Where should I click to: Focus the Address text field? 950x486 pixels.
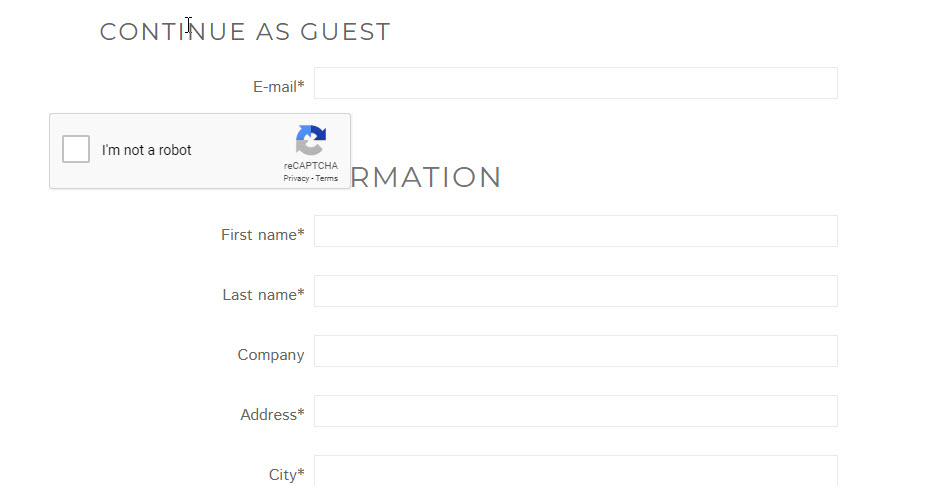575,411
